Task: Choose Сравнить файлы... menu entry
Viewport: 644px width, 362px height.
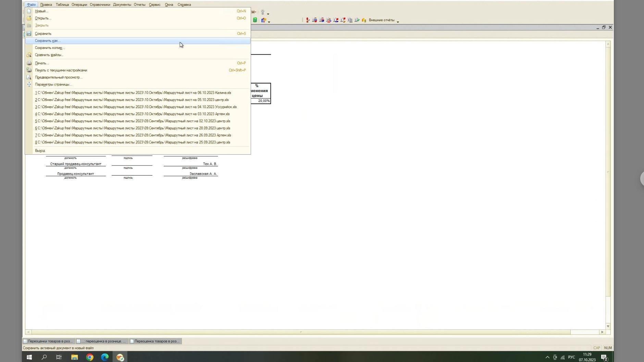Action: tap(138, 55)
